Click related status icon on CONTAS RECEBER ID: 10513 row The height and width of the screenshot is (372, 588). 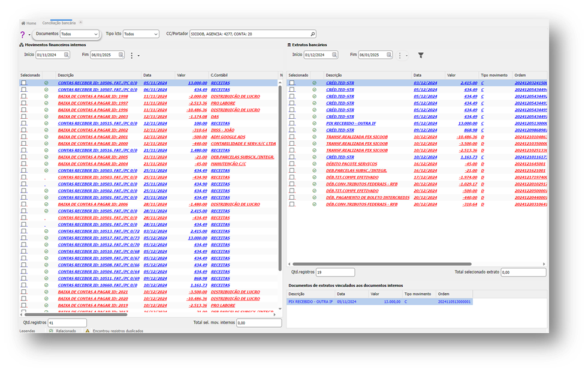[x=46, y=231]
